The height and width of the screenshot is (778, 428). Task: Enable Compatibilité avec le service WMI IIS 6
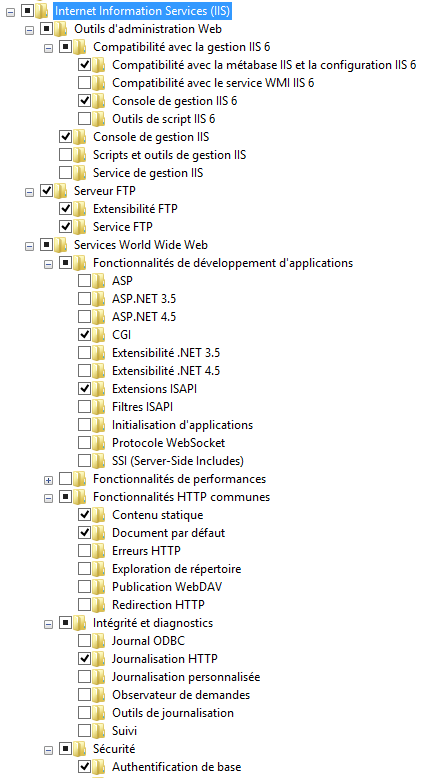click(x=84, y=82)
